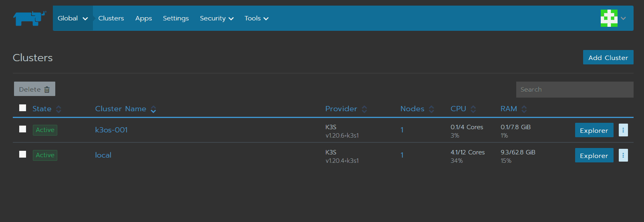Sort using the CPU column sort arrows

(x=473, y=109)
